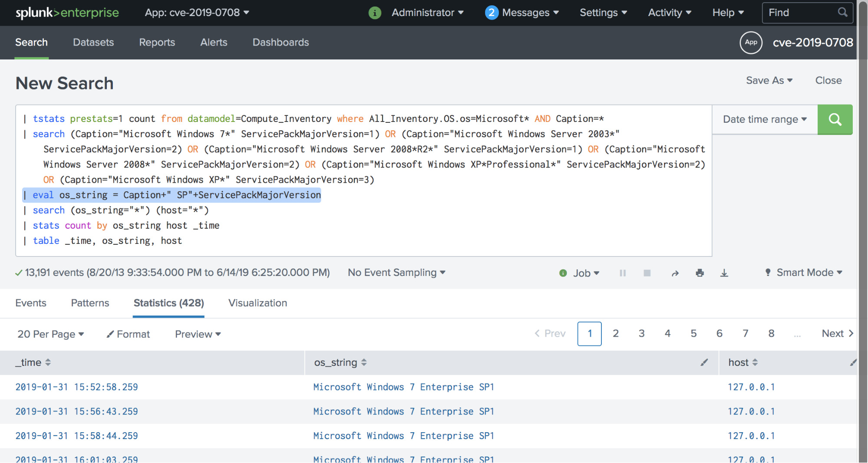The image size is (868, 463).
Task: Go to the Datasets nav tab
Action: (93, 43)
